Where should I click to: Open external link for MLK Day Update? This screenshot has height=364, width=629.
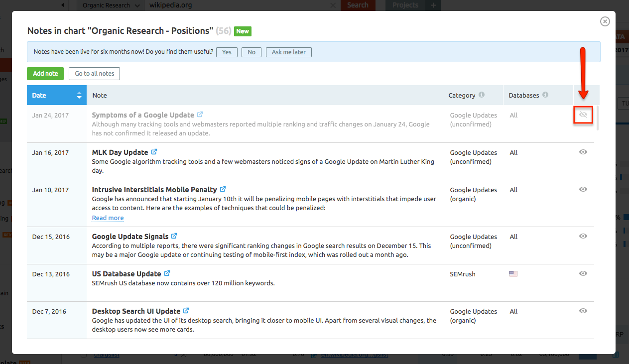point(154,152)
